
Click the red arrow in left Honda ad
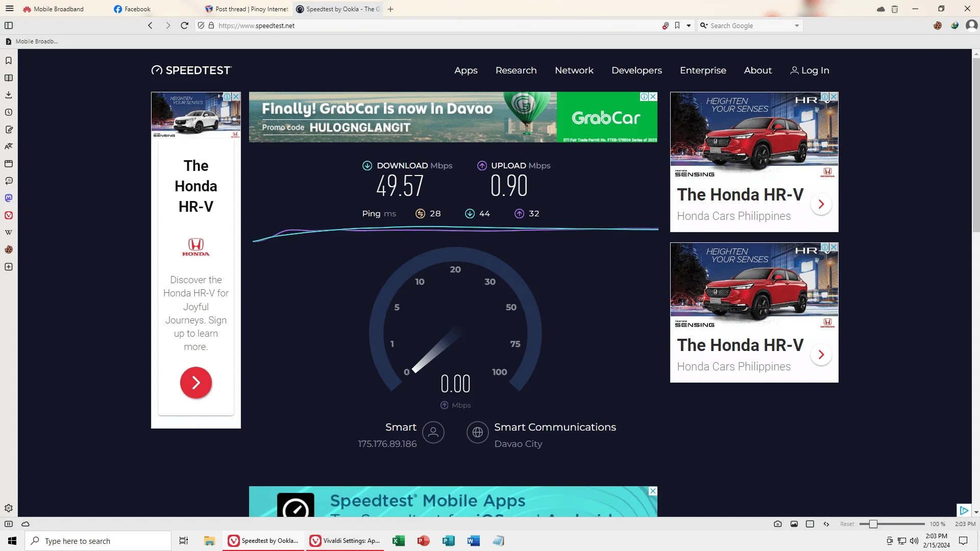196,383
